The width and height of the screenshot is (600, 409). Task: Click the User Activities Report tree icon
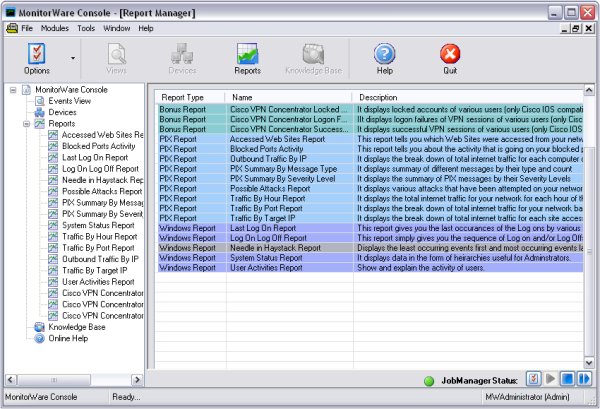(53, 282)
